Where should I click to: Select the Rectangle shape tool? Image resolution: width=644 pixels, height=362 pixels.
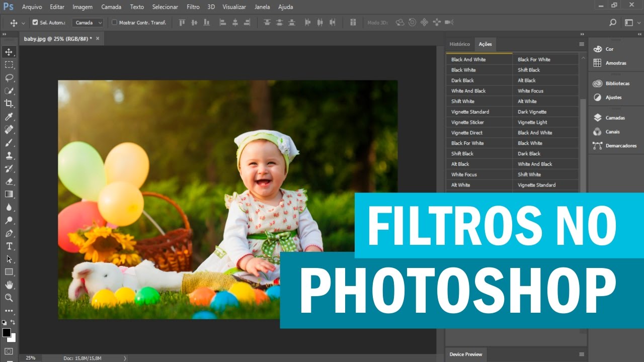pyautogui.click(x=9, y=272)
